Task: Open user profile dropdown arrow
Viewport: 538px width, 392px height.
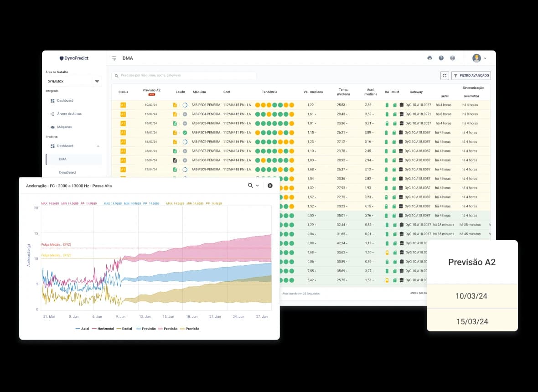Action: tap(485, 58)
